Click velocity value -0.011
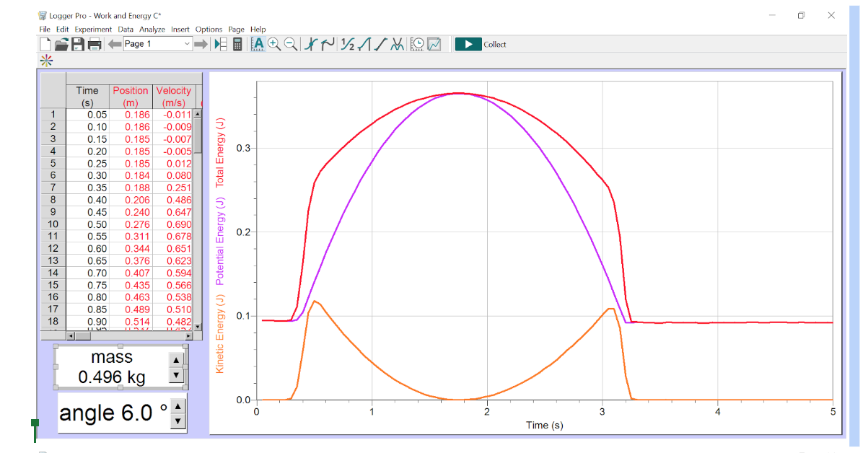Screen dimensions: 868x453 point(177,115)
